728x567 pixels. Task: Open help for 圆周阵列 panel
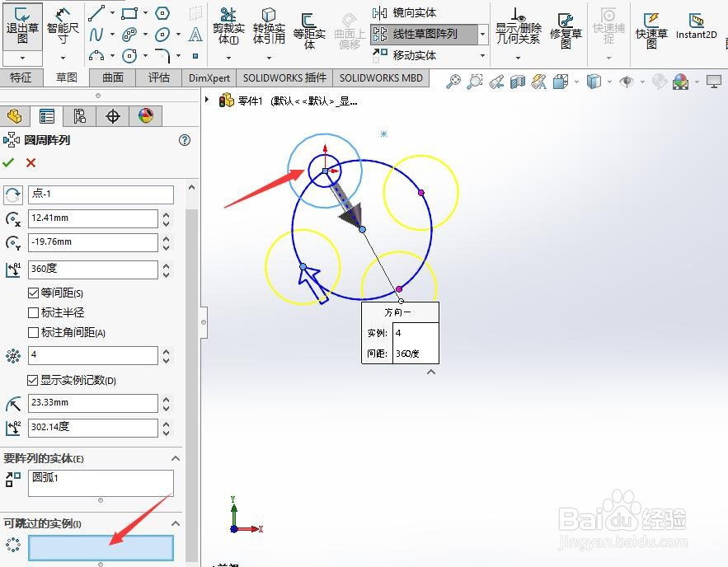pyautogui.click(x=185, y=140)
